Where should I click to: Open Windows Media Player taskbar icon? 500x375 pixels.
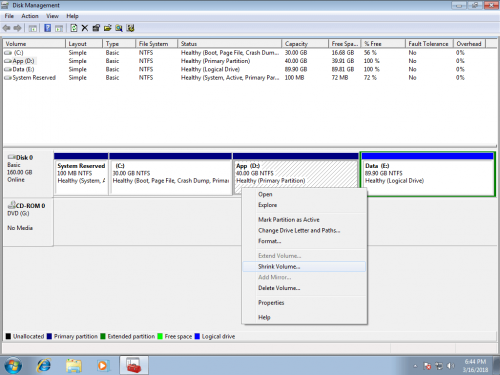(103, 365)
